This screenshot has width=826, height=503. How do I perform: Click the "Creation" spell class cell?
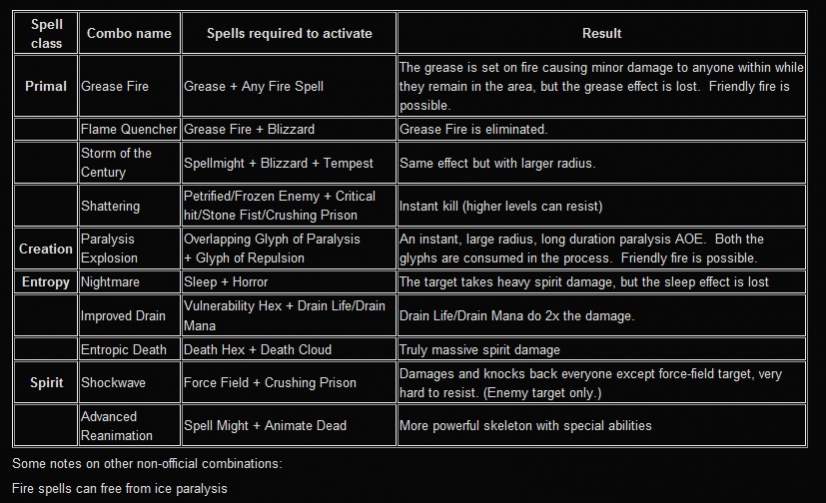click(45, 248)
